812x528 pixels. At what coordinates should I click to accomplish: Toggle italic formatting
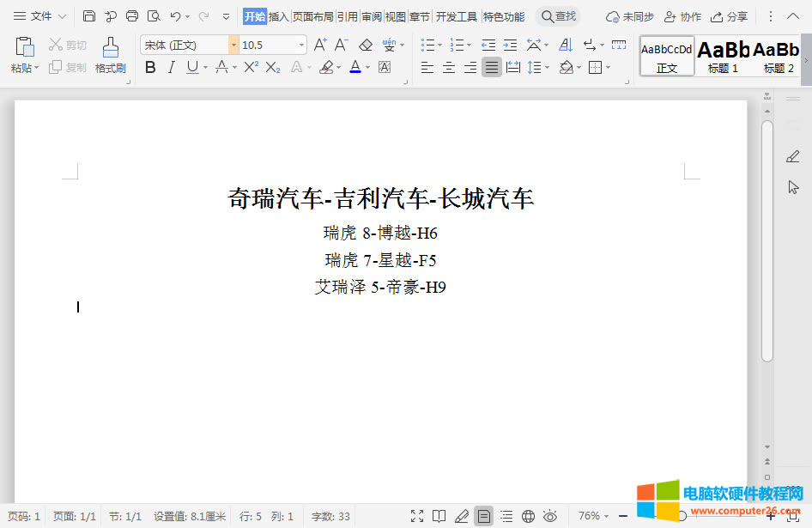(171, 67)
